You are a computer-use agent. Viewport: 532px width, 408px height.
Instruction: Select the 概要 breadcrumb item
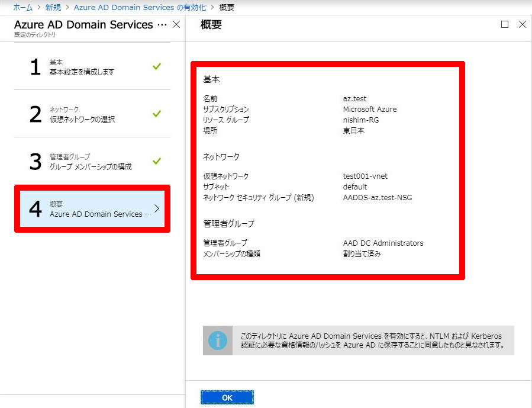[226, 7]
